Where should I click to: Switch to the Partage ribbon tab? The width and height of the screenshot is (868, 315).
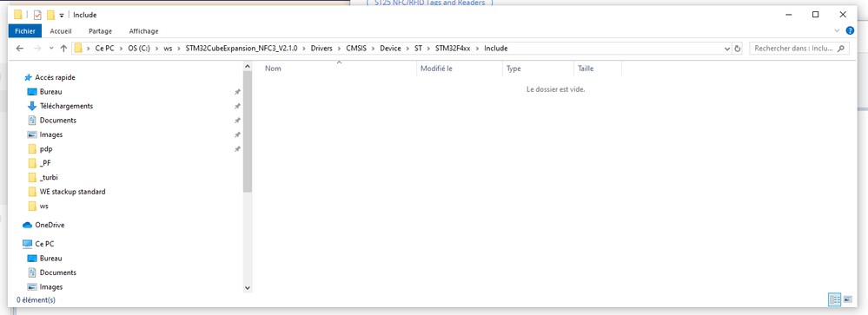100,31
